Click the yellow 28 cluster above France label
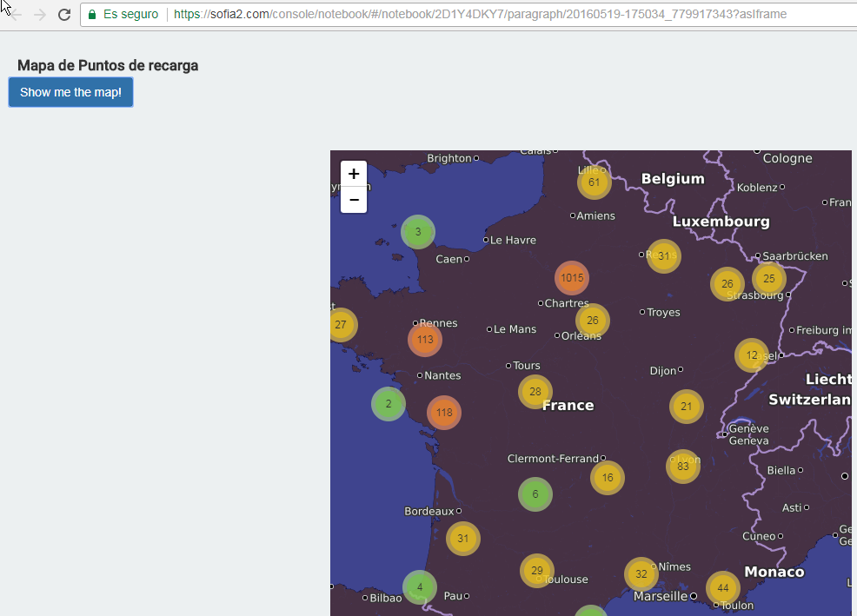Image resolution: width=857 pixels, height=616 pixels. (535, 392)
